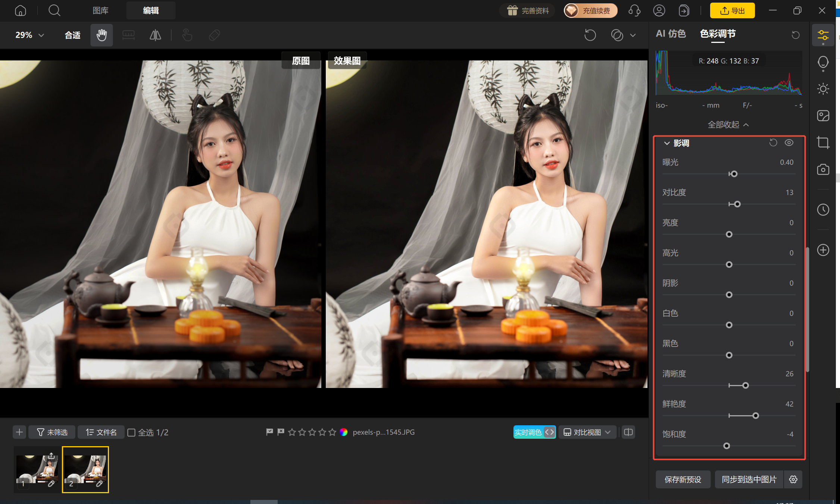Select thumbnail number 1 in filmstrip
The height and width of the screenshot is (504, 840).
[37, 470]
